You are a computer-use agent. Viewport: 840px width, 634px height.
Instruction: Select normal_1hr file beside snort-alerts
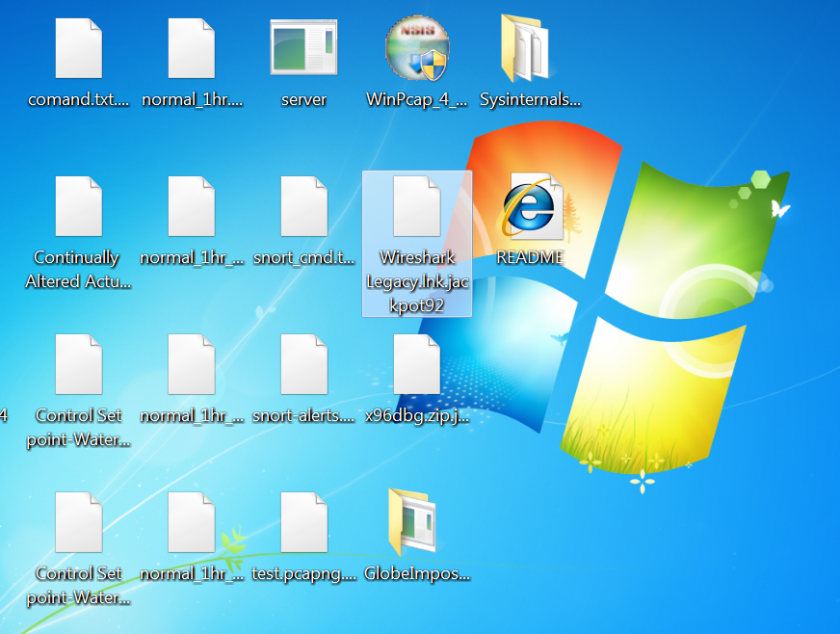coord(191,364)
